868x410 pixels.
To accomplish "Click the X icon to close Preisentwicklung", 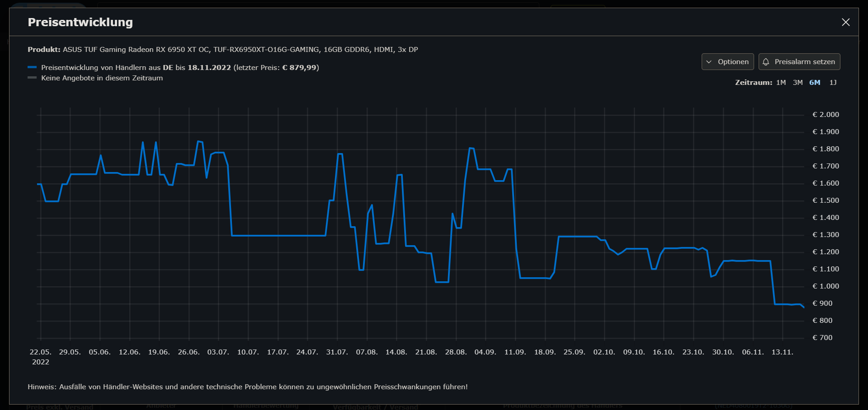I will [846, 22].
